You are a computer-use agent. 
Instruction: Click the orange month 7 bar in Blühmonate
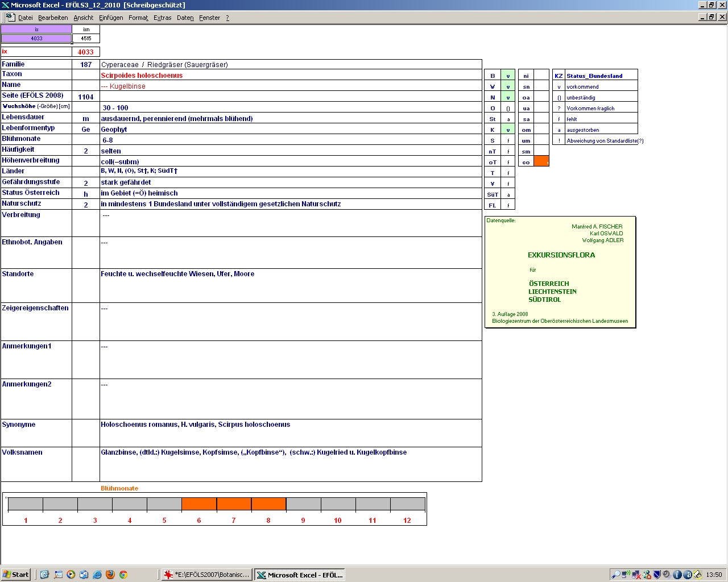click(x=234, y=504)
